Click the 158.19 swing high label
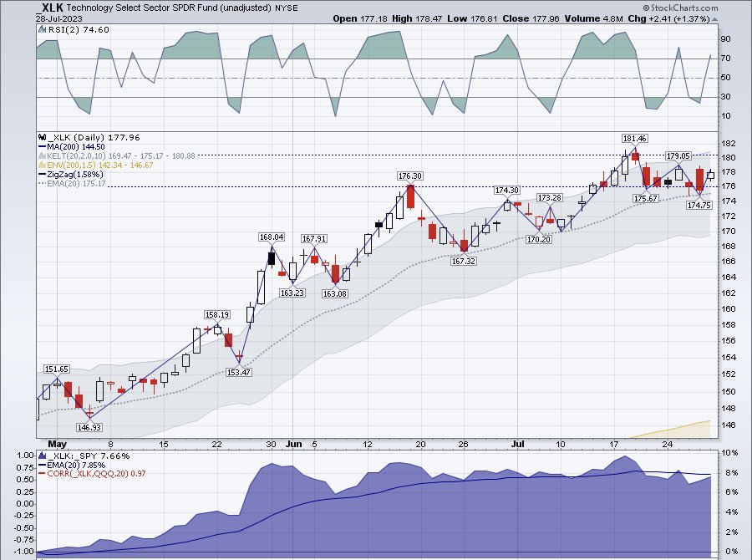752x560 pixels. tap(216, 315)
